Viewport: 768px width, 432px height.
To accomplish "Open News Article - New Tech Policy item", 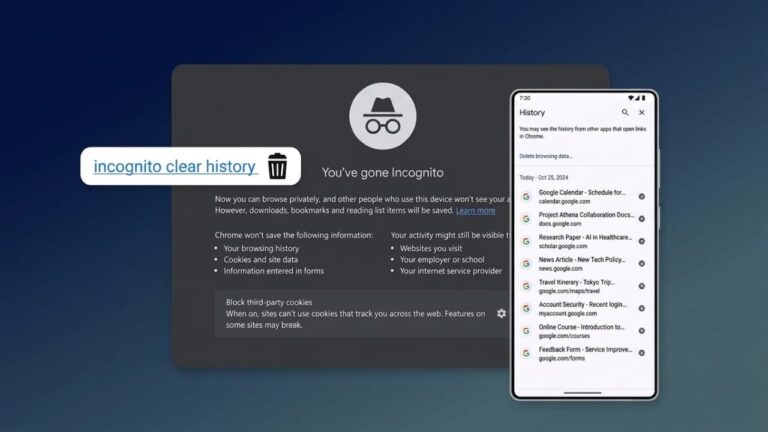I will [583, 264].
